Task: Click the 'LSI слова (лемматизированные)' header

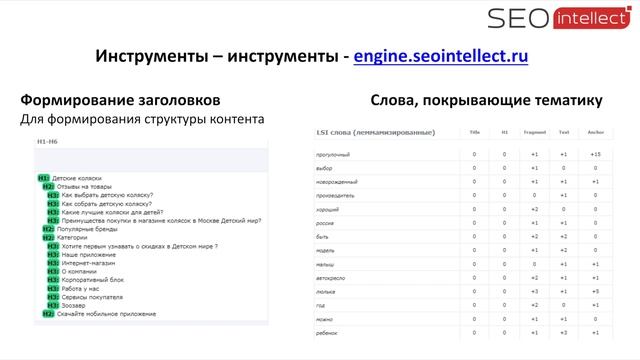Action: 376,132
